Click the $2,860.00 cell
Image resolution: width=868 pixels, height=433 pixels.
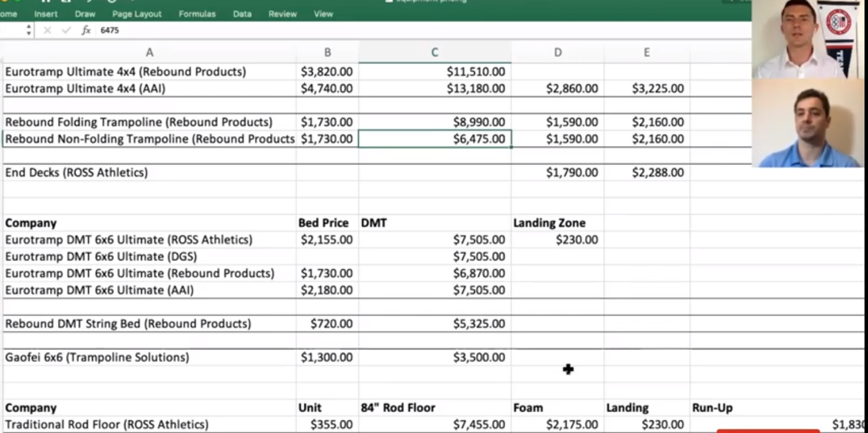point(558,88)
